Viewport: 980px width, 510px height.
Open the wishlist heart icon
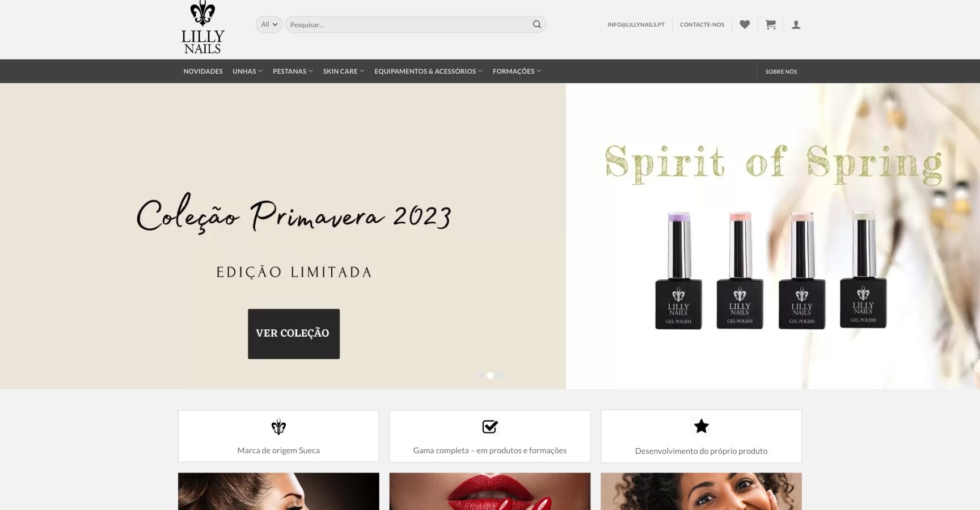745,24
